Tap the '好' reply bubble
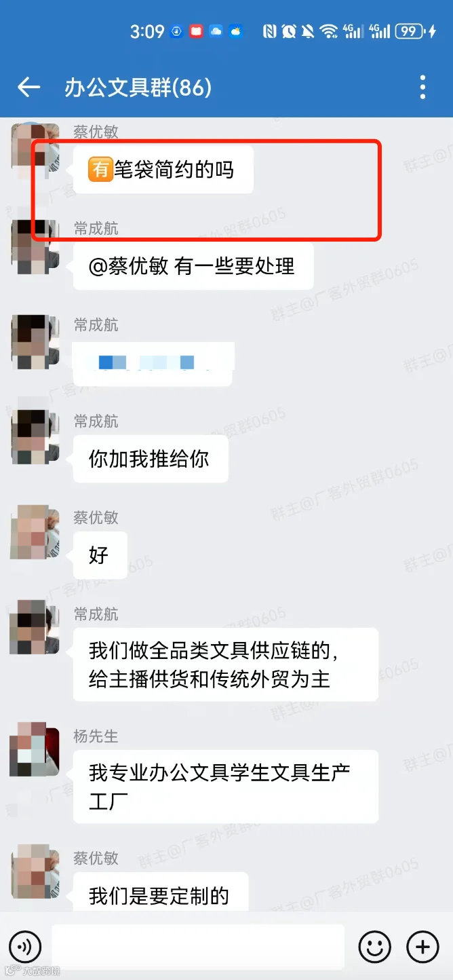This screenshot has width=453, height=980. click(100, 555)
